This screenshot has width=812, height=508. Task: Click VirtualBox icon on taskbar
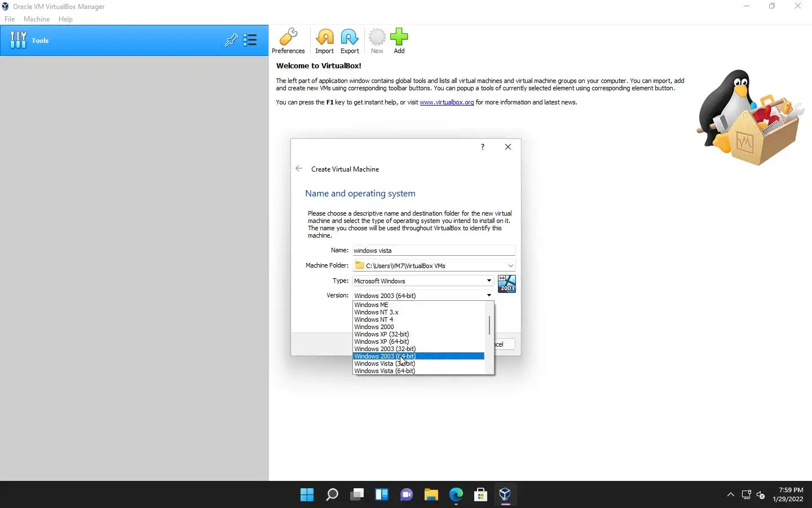pos(505,495)
